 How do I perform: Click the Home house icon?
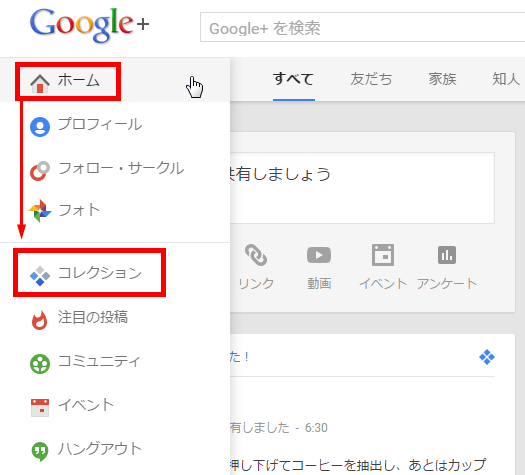[40, 83]
